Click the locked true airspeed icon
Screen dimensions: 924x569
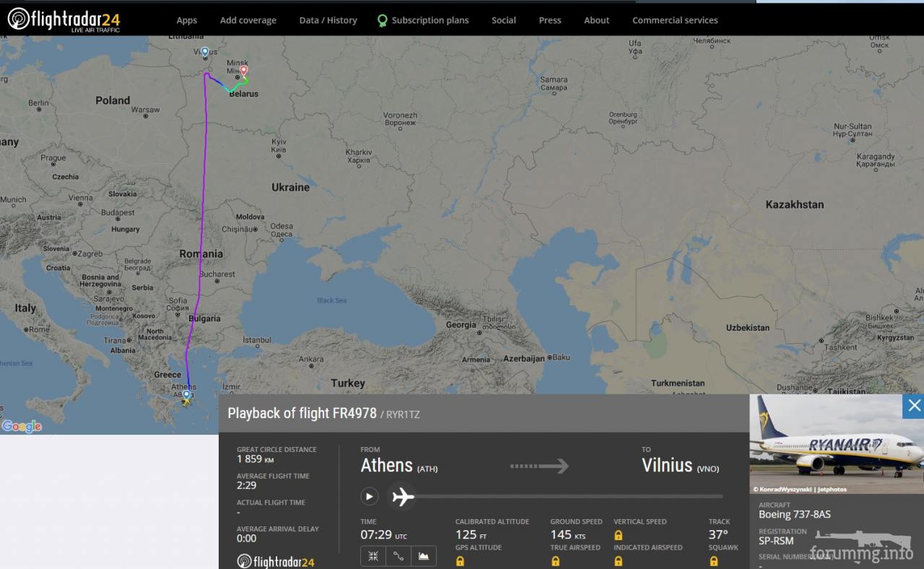coord(556,561)
